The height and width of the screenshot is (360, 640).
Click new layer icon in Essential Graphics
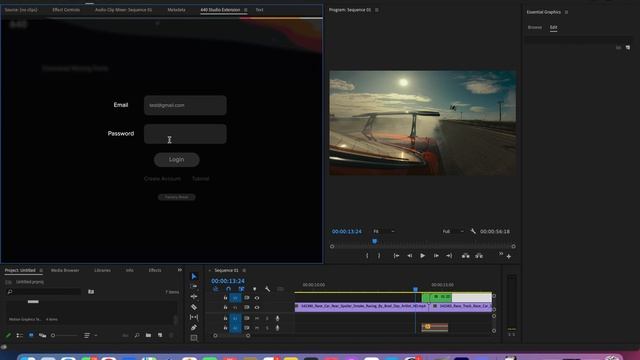click(x=628, y=48)
